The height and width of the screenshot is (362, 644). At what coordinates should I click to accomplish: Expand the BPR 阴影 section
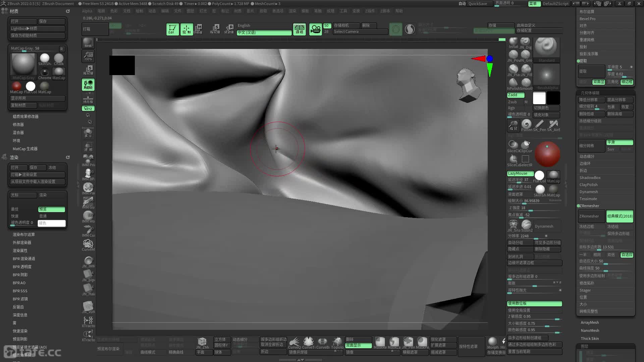tap(20, 275)
